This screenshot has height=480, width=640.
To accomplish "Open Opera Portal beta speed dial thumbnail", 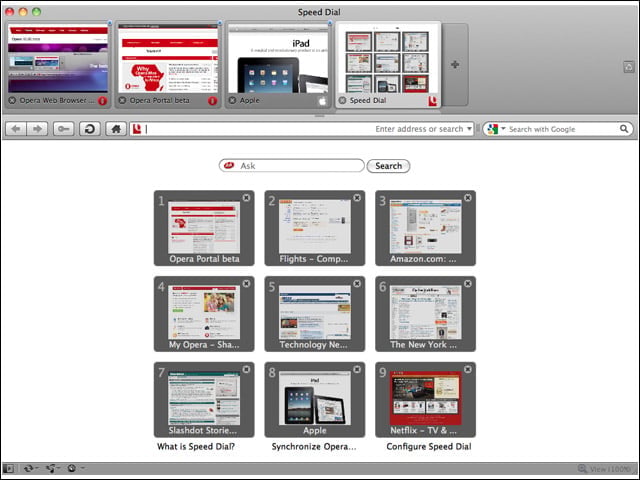I will 204,227.
